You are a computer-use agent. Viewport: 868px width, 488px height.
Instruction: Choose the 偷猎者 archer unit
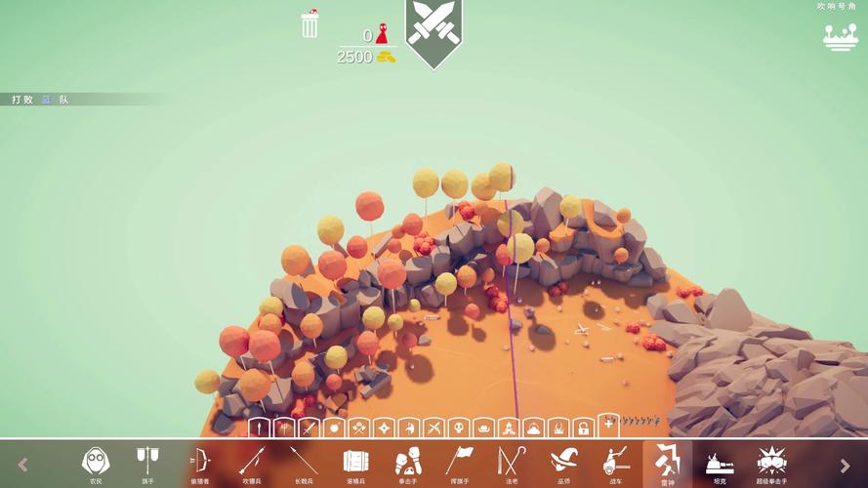[x=199, y=462]
